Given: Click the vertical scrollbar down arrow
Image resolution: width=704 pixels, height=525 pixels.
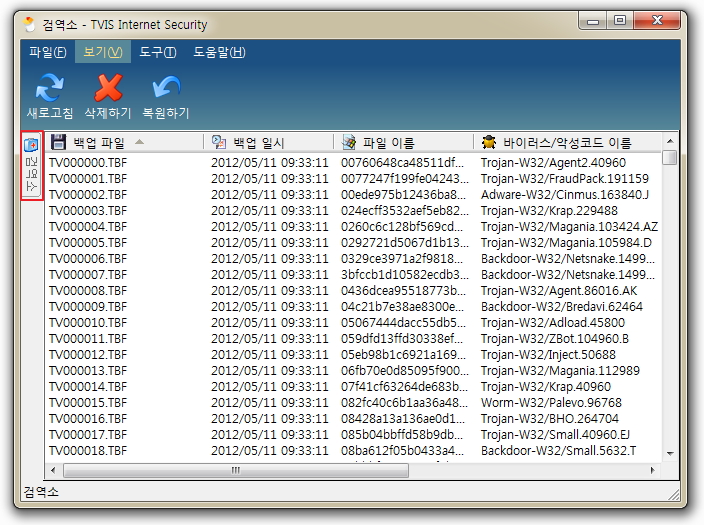Looking at the screenshot, I should click(x=670, y=455).
